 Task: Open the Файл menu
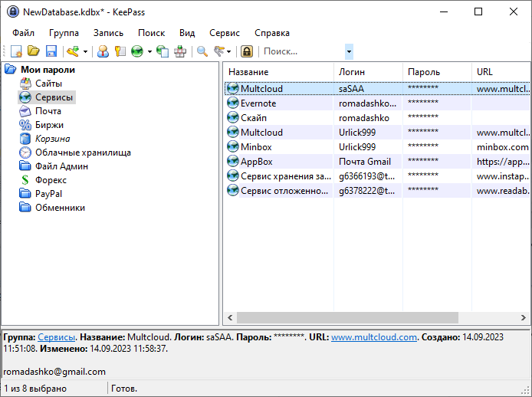point(24,33)
